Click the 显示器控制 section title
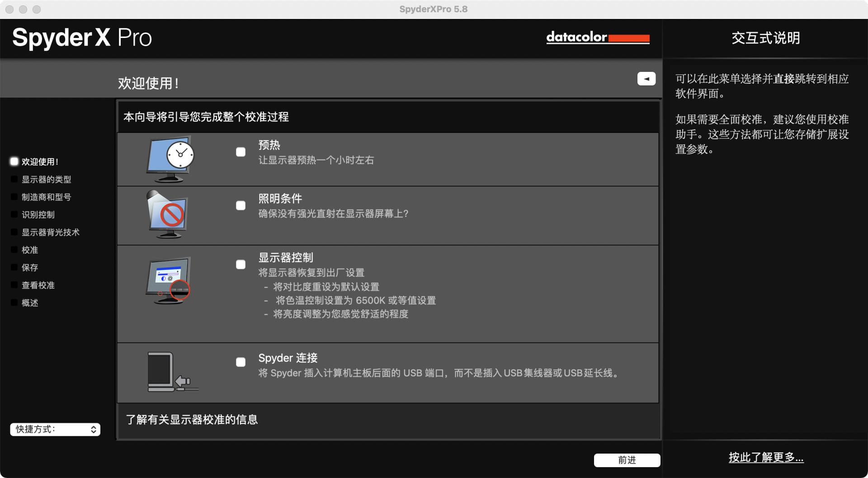The image size is (868, 478). (x=285, y=258)
